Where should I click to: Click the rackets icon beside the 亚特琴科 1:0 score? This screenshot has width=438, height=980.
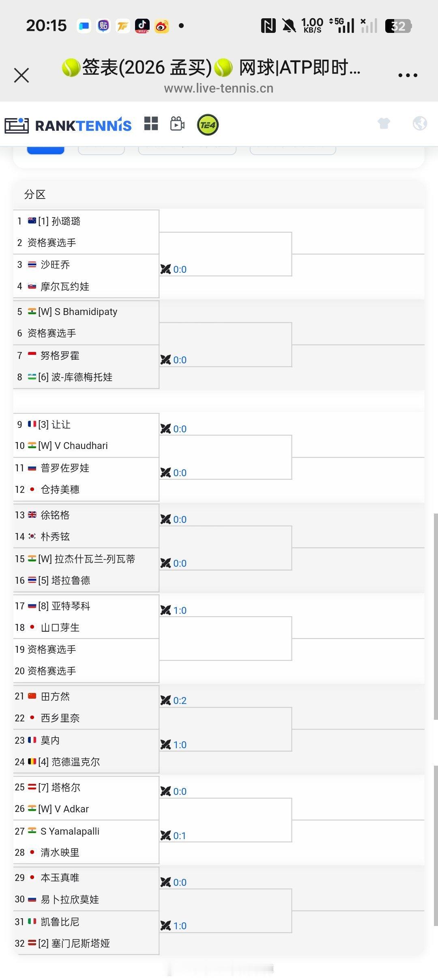(x=166, y=610)
